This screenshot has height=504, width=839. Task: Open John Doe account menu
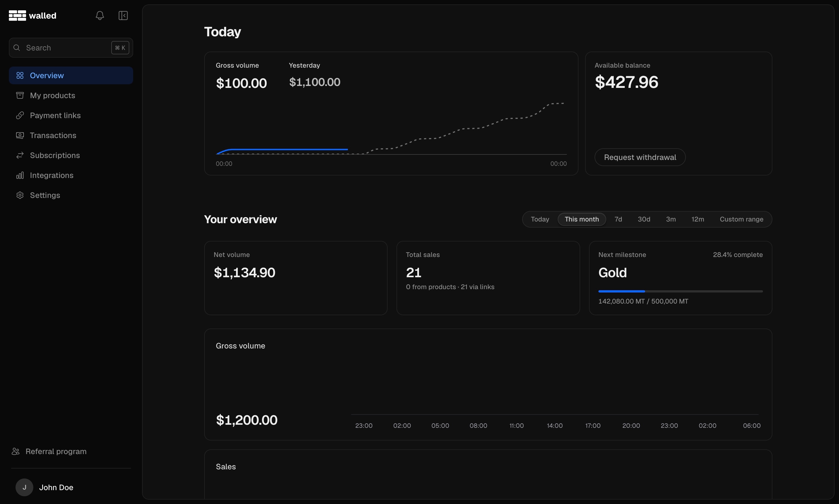coord(71,487)
